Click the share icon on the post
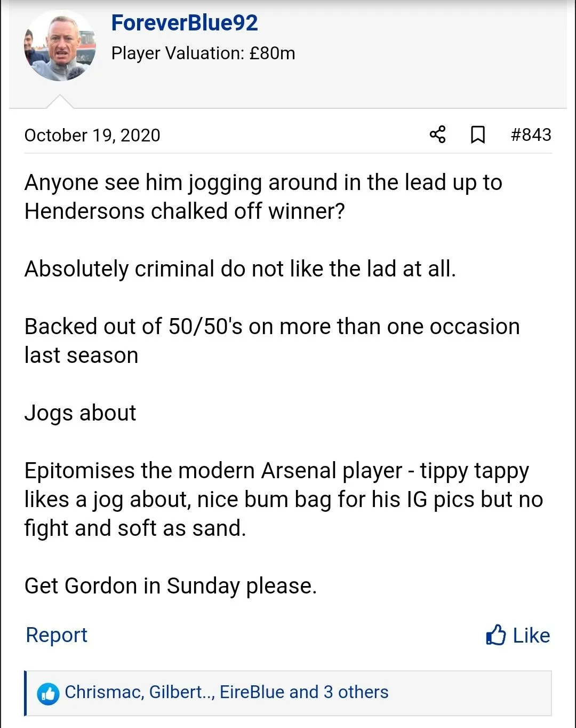This screenshot has width=576, height=728. [437, 134]
